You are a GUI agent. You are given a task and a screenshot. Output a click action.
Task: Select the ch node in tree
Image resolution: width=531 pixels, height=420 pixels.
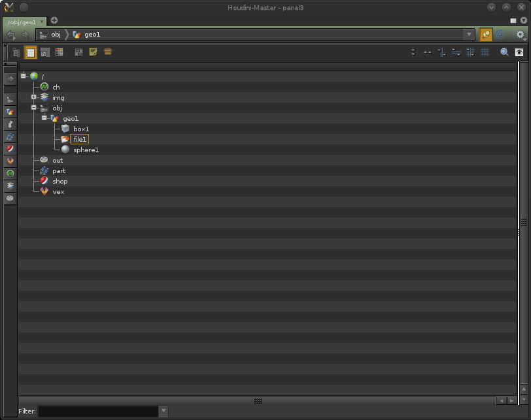(x=56, y=88)
